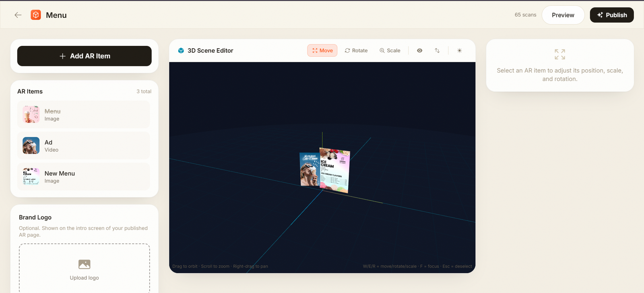Select the Rotate tool

(356, 50)
